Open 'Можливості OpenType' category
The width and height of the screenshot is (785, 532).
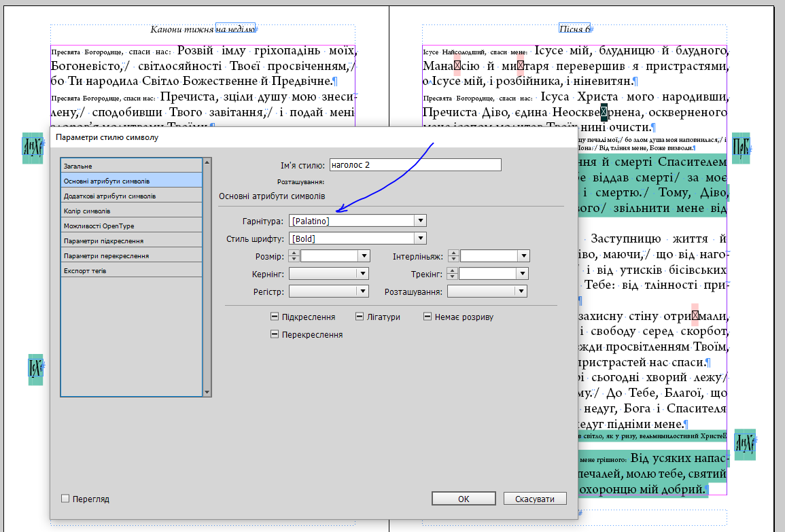click(131, 226)
